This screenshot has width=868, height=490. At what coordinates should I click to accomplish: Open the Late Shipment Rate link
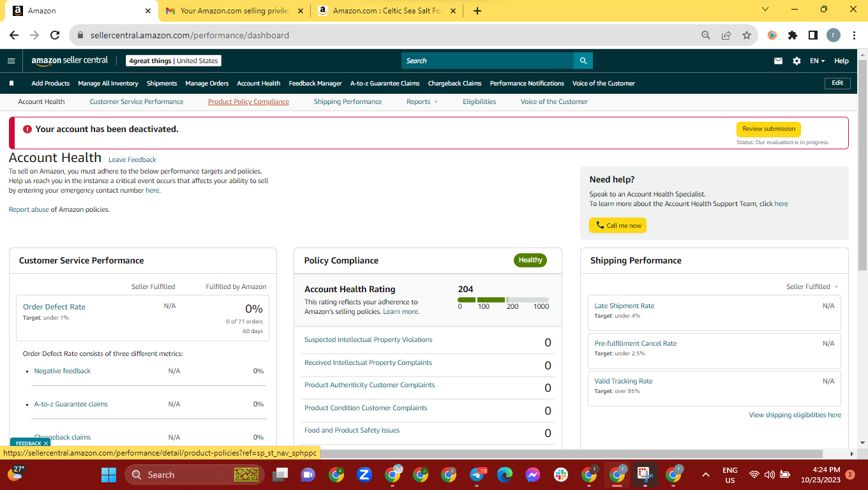624,306
